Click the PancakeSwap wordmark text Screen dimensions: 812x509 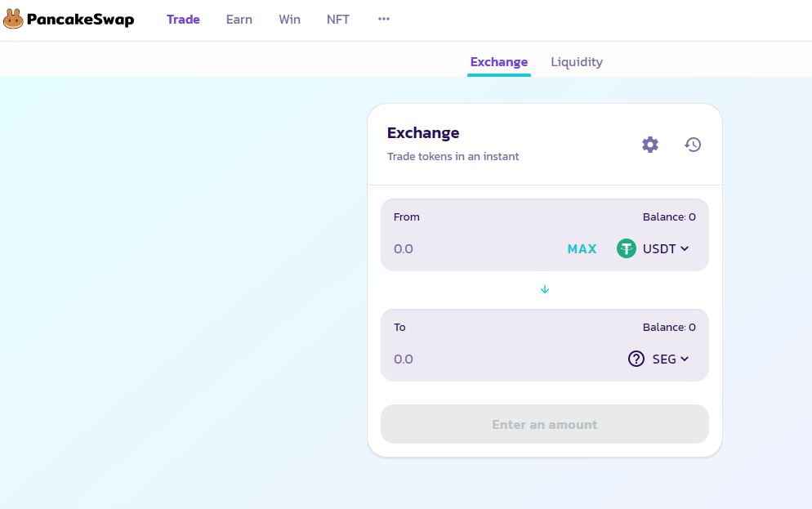pyautogui.click(x=80, y=19)
